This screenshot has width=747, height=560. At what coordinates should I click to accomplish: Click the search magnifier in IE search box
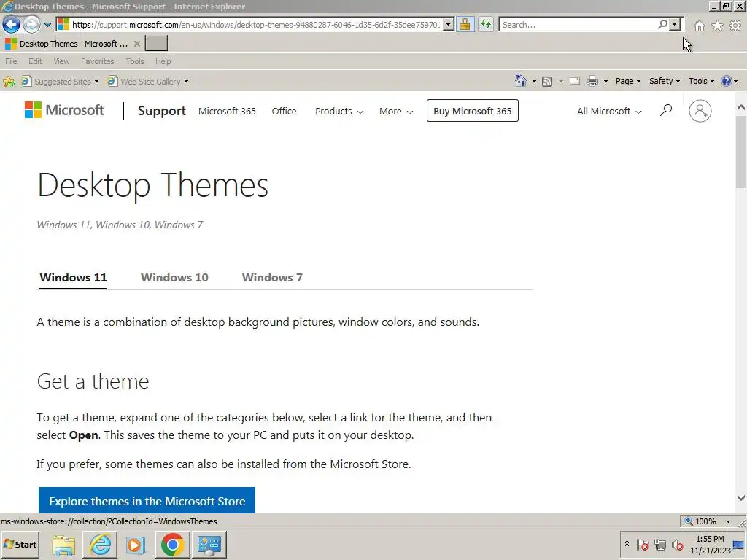662,24
